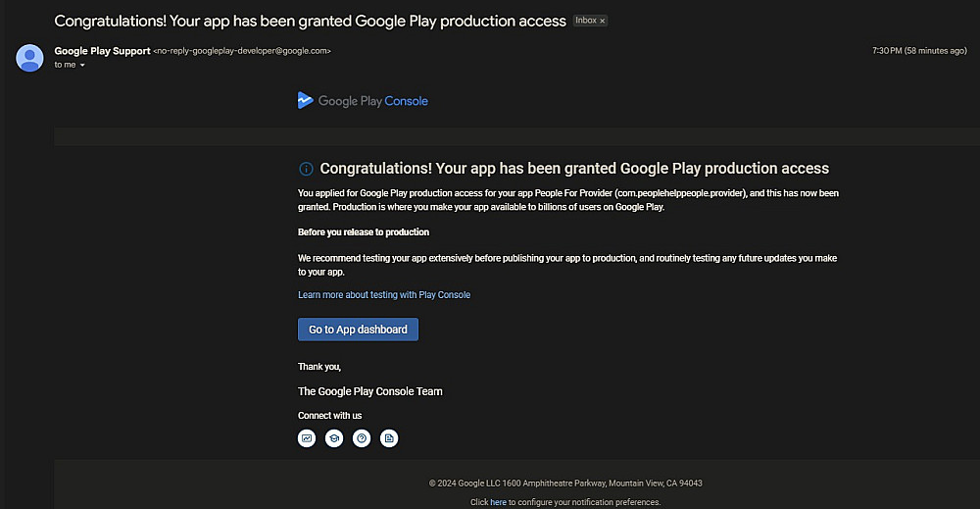Click the no-reply sender email address
This screenshot has width=980, height=509.
pyautogui.click(x=242, y=51)
